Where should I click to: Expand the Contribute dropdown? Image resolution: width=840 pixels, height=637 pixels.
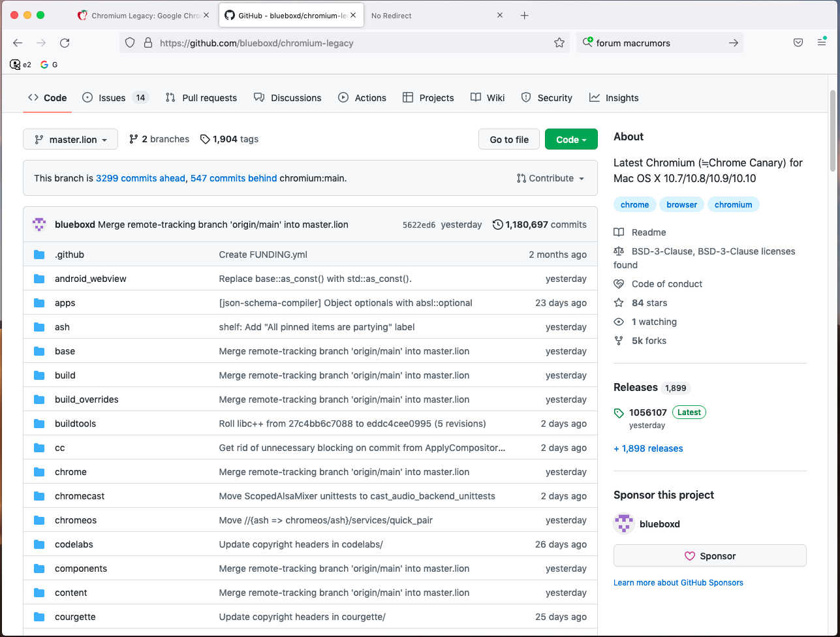(x=550, y=178)
